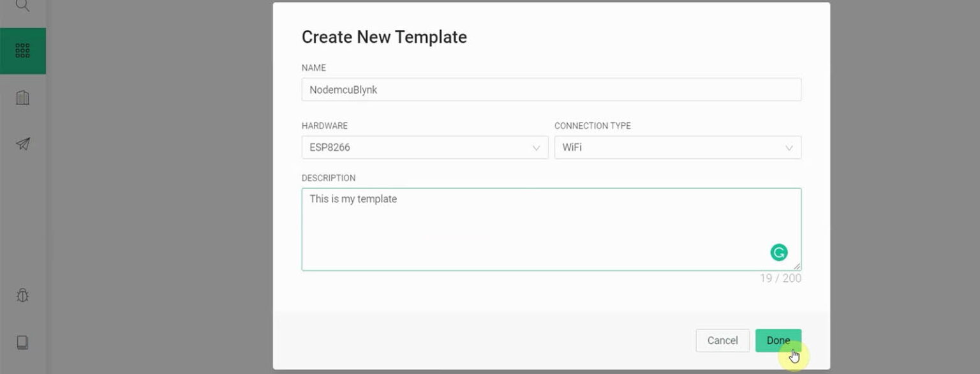This screenshot has width=980, height=374.
Task: Click the DESCRIPTION field label
Action: pos(328,178)
